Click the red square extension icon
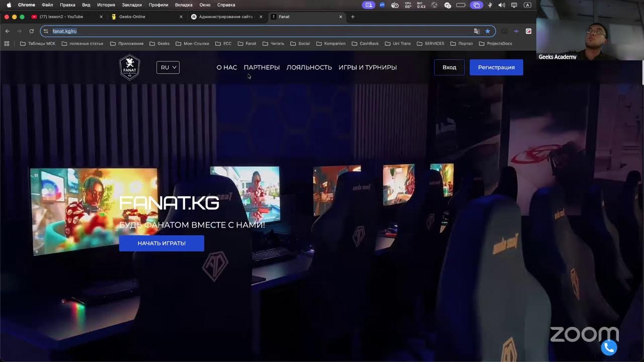Image resolution: width=644 pixels, height=362 pixels. tap(529, 31)
